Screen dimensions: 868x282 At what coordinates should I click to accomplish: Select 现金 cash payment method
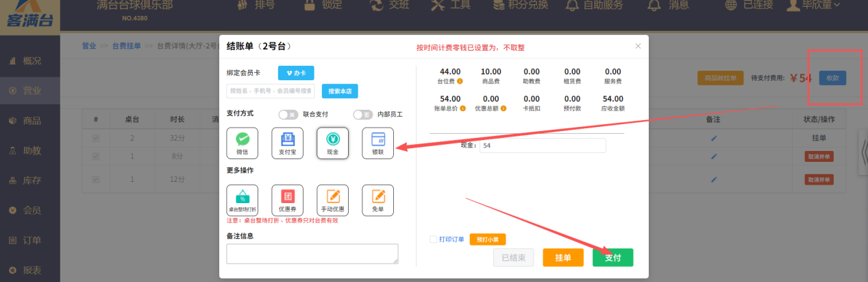333,143
